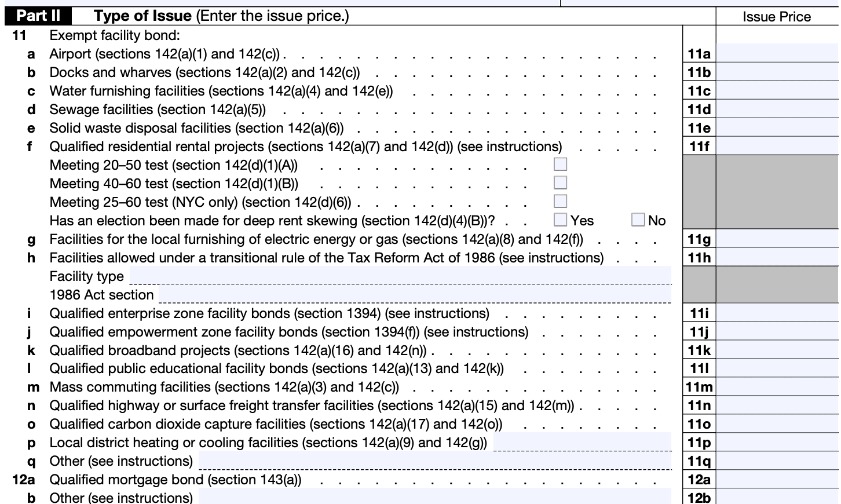Check the Meeting 20–50 test checkbox
Image resolution: width=841 pixels, height=504 pixels.
pos(560,165)
